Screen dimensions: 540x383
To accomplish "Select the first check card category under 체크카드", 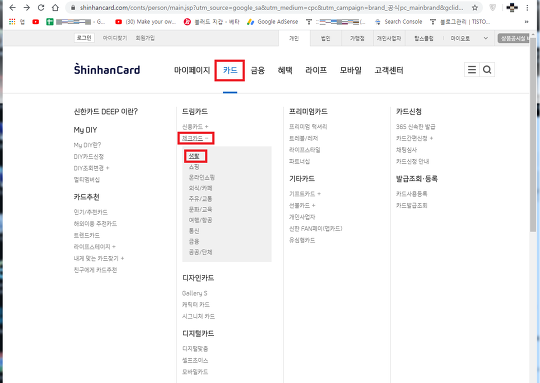I will coord(194,156).
